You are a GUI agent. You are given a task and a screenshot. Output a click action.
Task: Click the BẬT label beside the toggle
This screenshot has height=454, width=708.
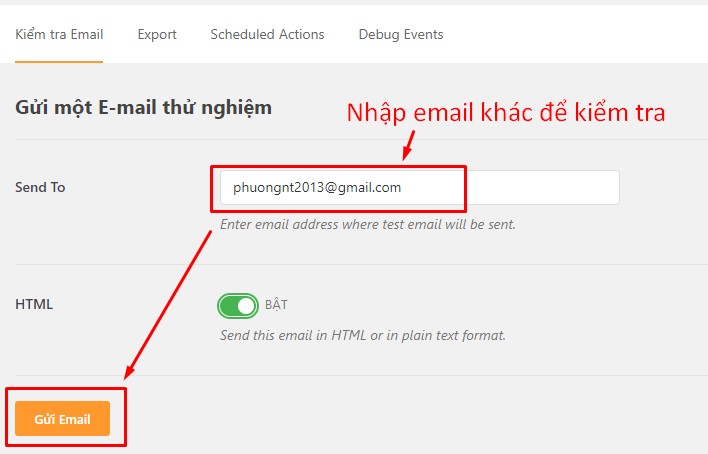pos(276,304)
